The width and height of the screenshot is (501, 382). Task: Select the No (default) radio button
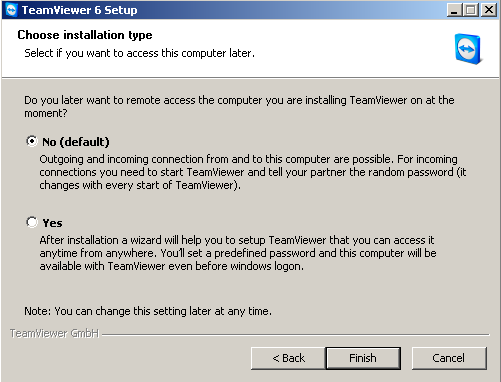click(32, 141)
